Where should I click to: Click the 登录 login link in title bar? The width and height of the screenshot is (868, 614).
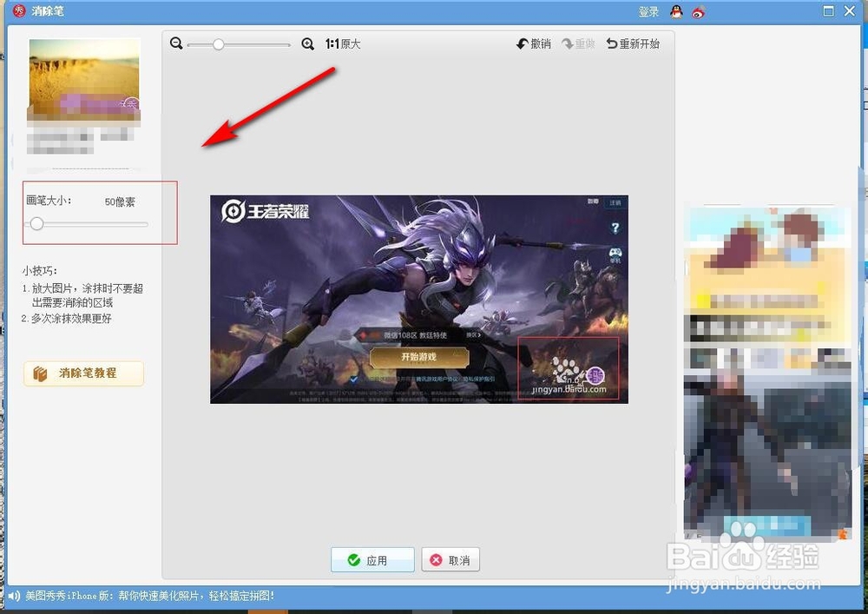(x=648, y=11)
